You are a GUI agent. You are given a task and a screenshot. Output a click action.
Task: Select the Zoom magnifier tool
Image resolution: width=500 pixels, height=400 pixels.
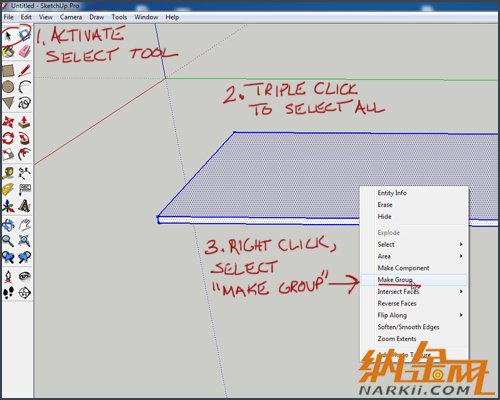[x=8, y=241]
